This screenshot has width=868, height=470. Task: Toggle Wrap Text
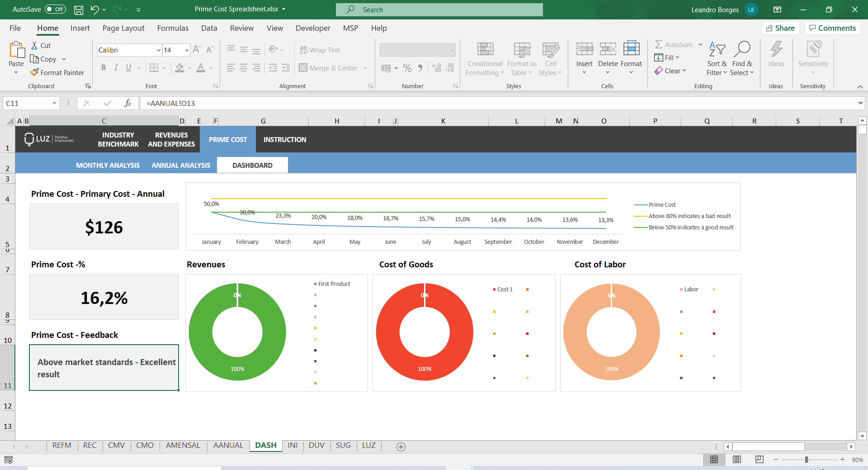320,50
